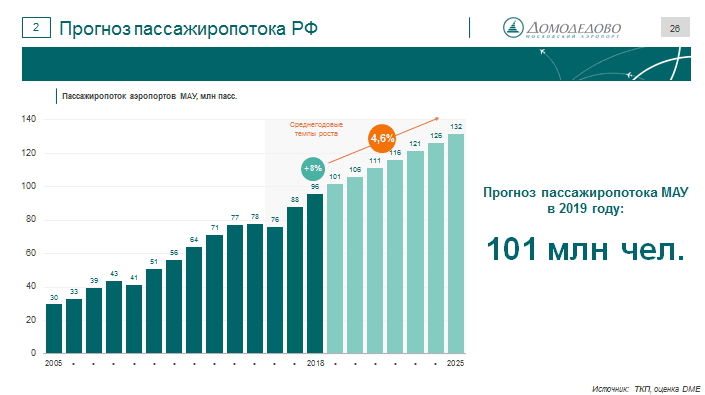Click the chart subtitle Пассажиропоток аэропортов МАУ

pos(149,96)
